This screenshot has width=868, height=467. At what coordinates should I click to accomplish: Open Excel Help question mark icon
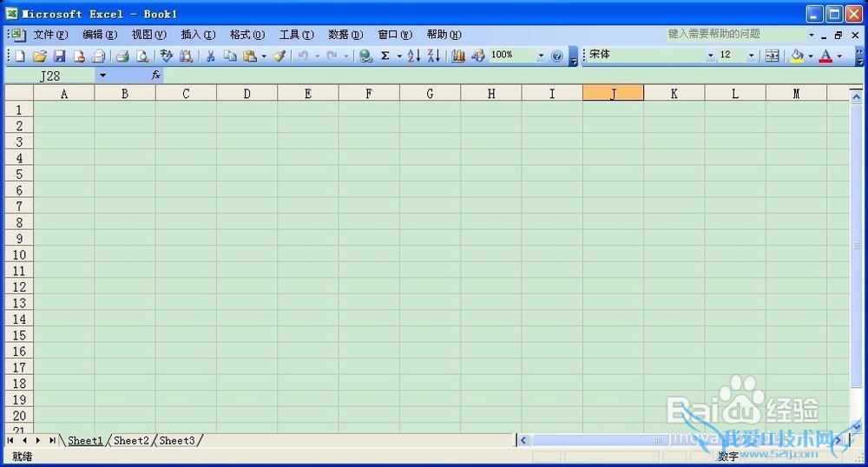coord(557,56)
